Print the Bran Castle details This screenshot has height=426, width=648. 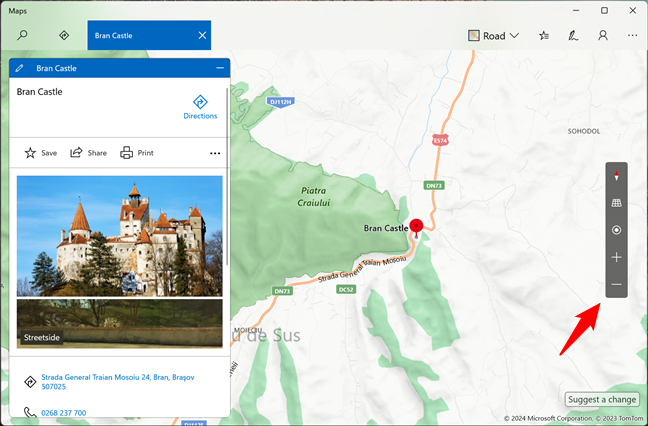point(137,153)
